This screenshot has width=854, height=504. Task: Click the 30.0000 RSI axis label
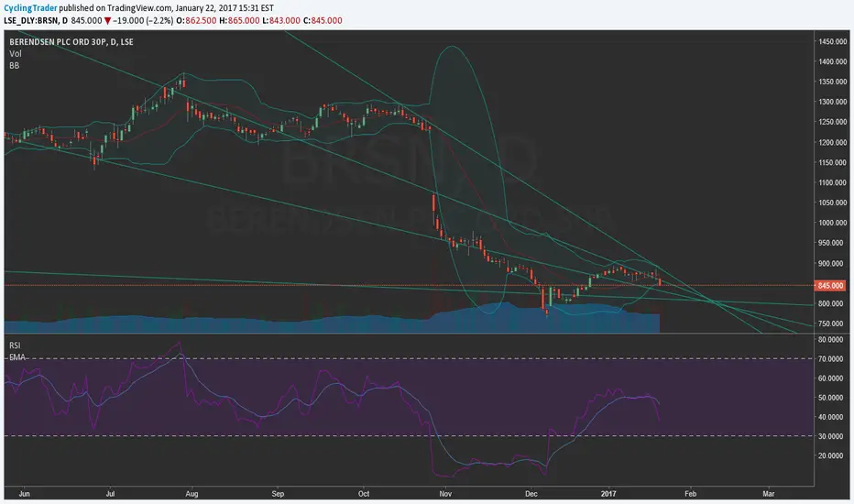coord(832,436)
